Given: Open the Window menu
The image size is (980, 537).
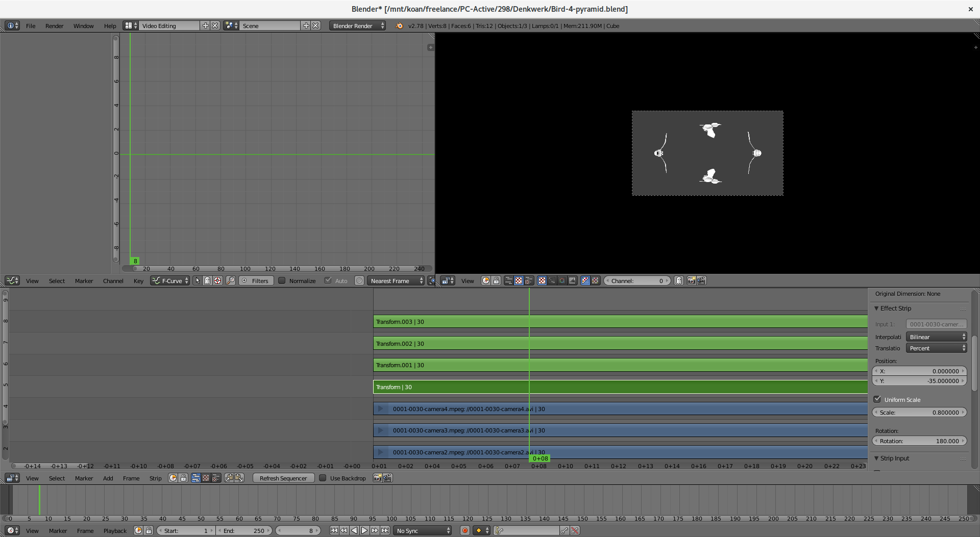Looking at the screenshot, I should point(83,25).
